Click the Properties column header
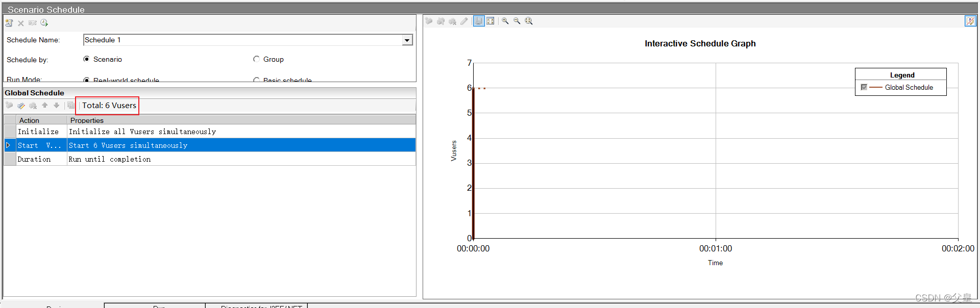This screenshot has width=980, height=308. coord(241,120)
